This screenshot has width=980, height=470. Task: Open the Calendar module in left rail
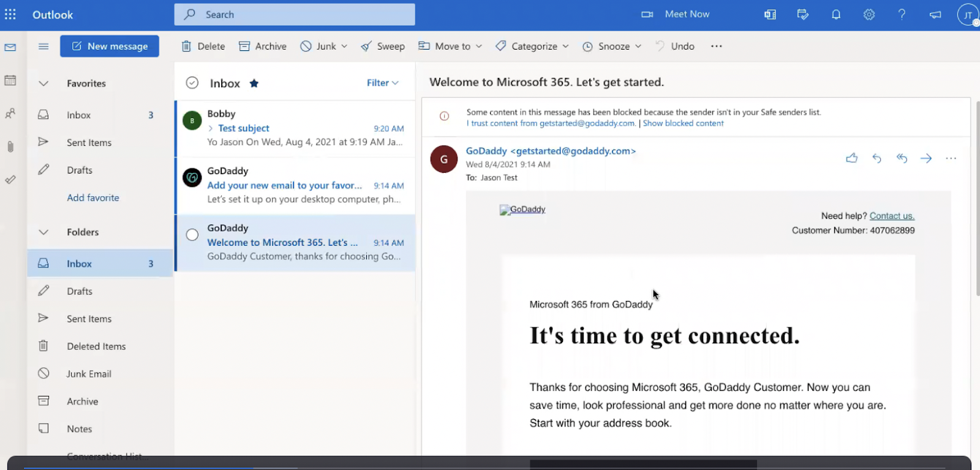10,80
